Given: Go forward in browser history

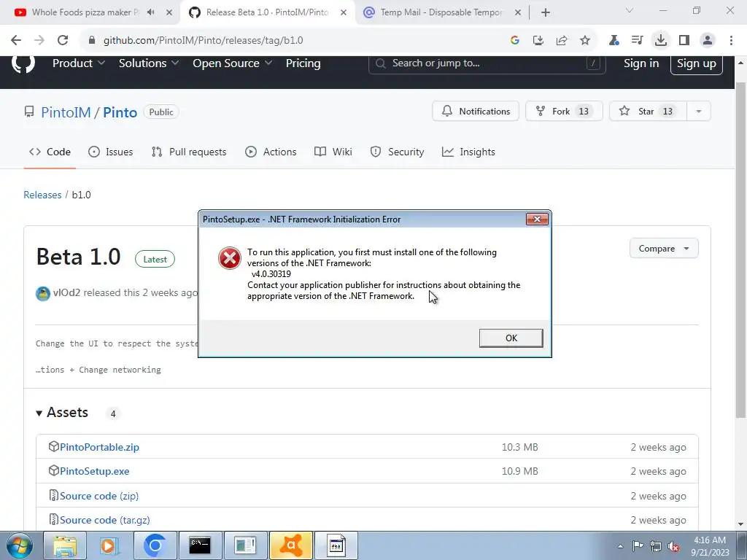Looking at the screenshot, I should click(x=39, y=41).
